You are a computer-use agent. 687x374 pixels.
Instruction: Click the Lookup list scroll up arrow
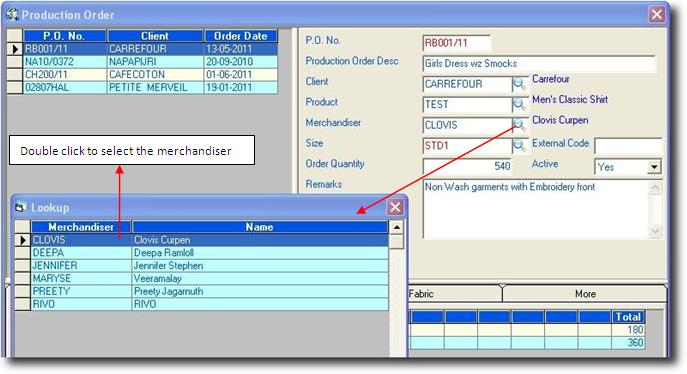click(397, 227)
